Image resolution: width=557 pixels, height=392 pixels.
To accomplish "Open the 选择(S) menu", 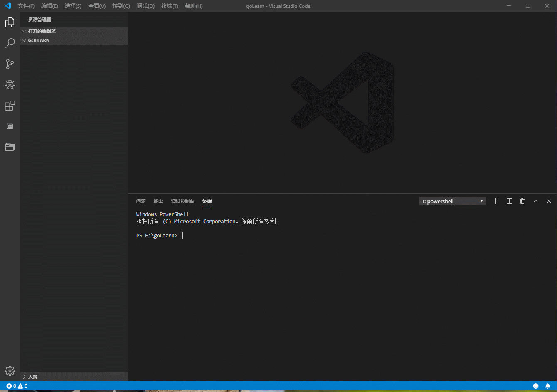I will click(x=73, y=6).
